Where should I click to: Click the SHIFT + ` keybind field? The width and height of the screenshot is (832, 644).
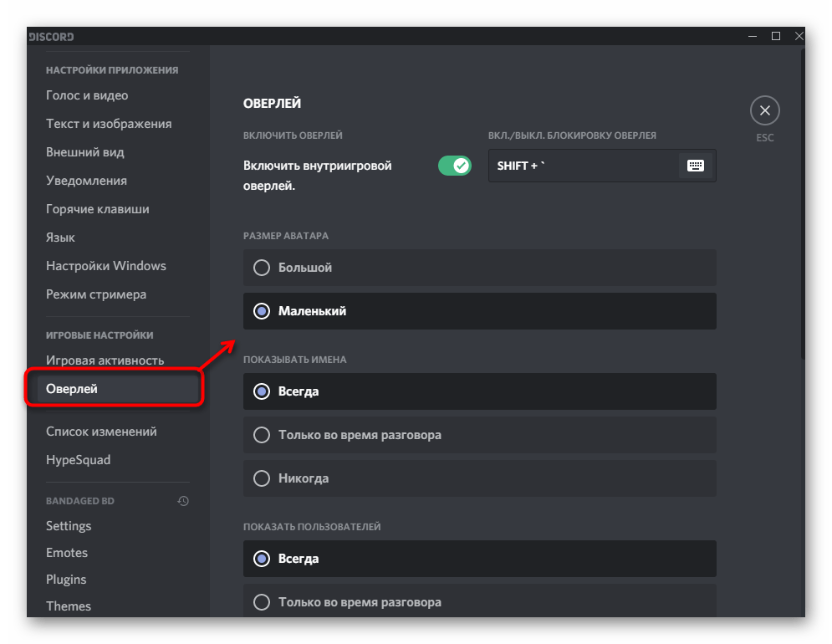(x=585, y=166)
